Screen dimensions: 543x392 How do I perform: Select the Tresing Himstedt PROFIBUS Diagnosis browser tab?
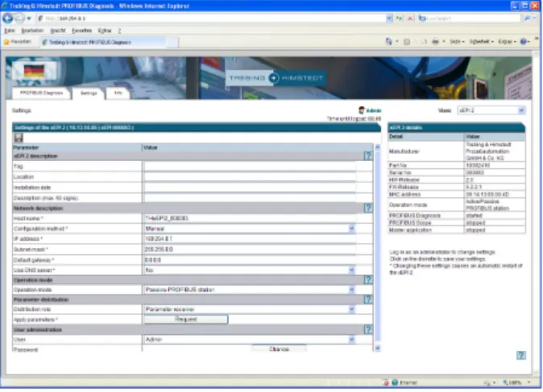click(102, 42)
